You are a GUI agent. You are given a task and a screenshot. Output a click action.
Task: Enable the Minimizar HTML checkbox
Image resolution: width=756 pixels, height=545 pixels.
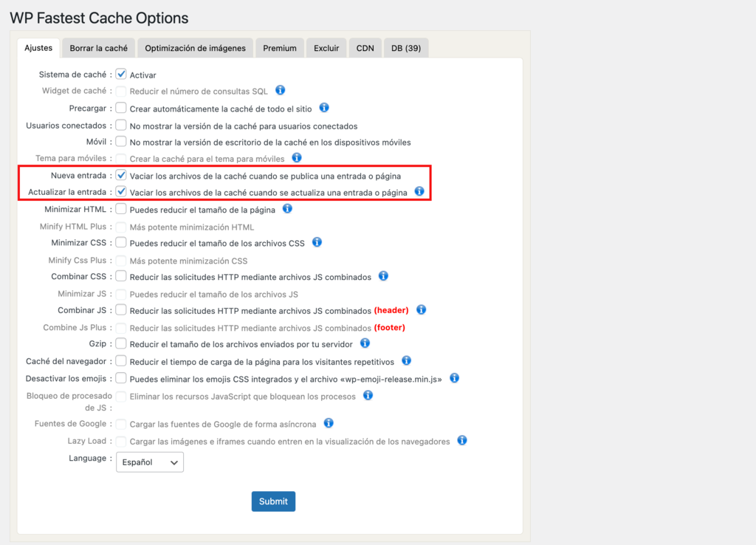(x=121, y=209)
